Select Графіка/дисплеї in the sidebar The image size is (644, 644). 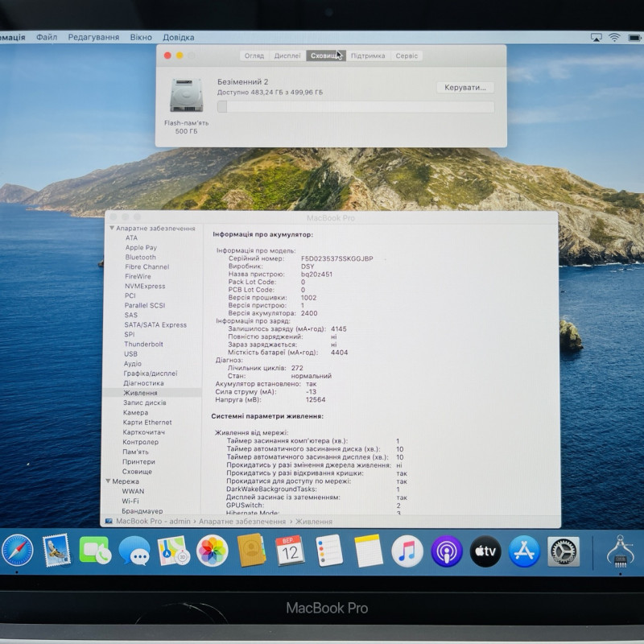151,374
